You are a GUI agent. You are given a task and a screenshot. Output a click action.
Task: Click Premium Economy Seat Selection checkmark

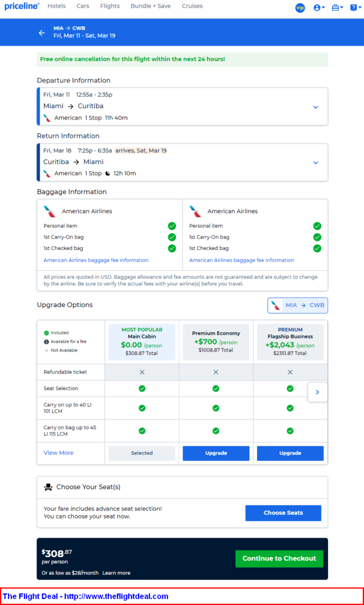216,389
